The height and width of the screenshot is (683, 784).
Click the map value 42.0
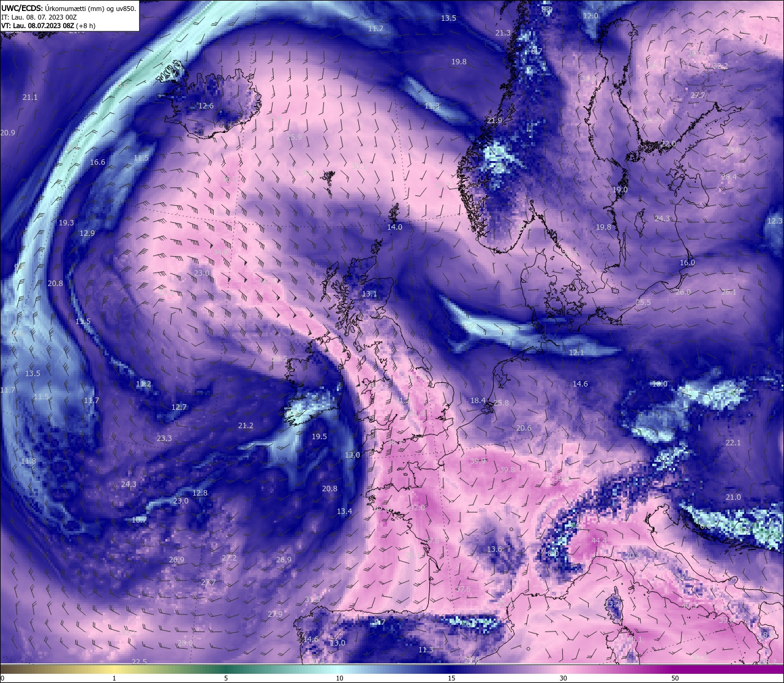[417, 508]
